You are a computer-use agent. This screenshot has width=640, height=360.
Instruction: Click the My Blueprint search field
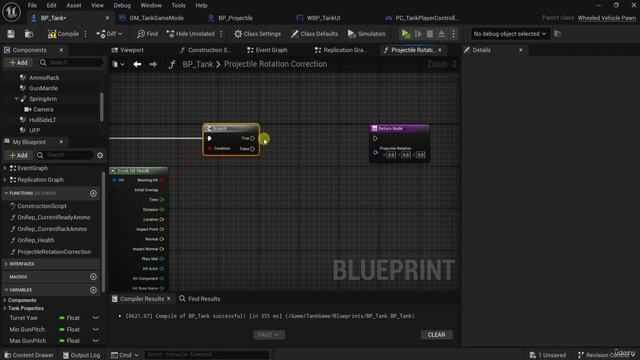point(64,155)
